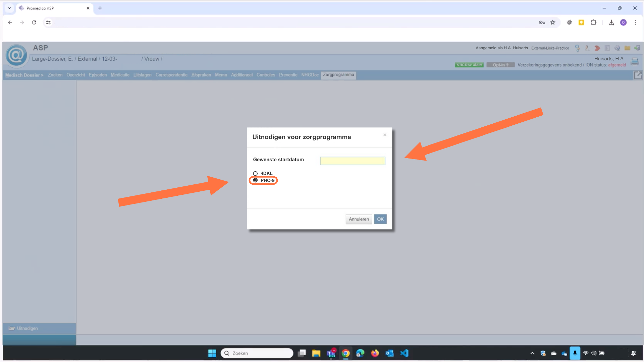Click the External-Links-Practice link
This screenshot has width=644, height=362.
[x=550, y=48]
